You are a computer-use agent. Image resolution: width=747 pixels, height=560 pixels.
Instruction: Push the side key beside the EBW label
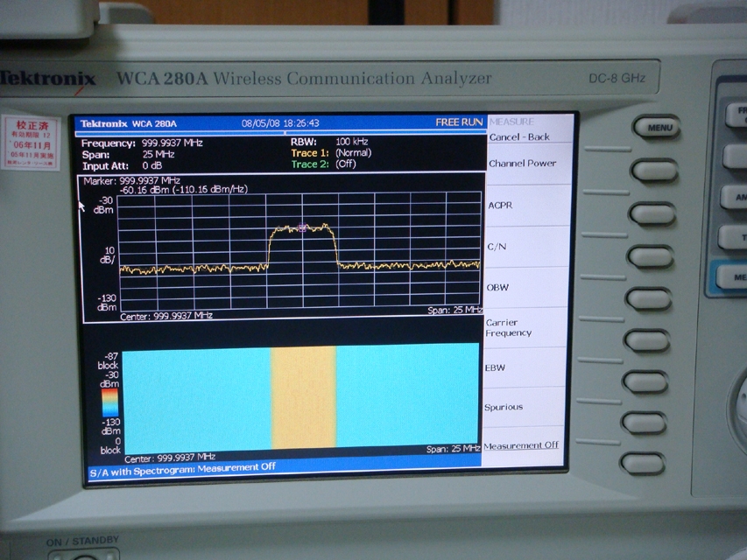[645, 382]
